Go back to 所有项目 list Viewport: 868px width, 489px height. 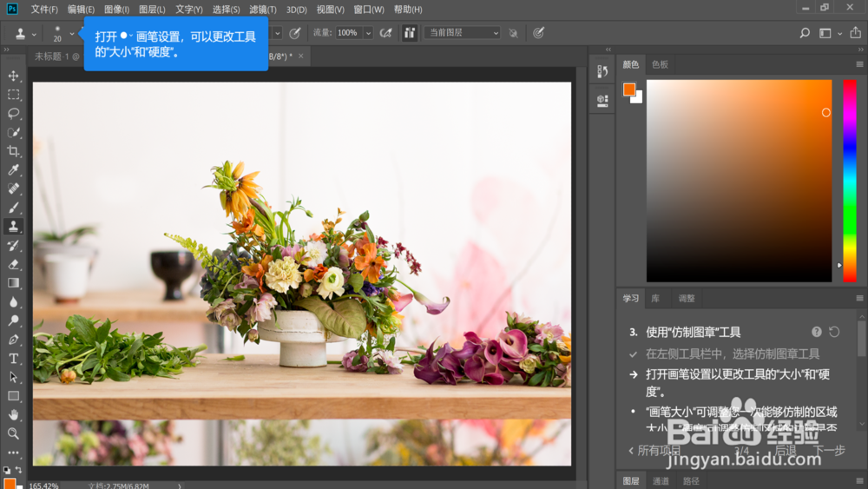pyautogui.click(x=654, y=450)
